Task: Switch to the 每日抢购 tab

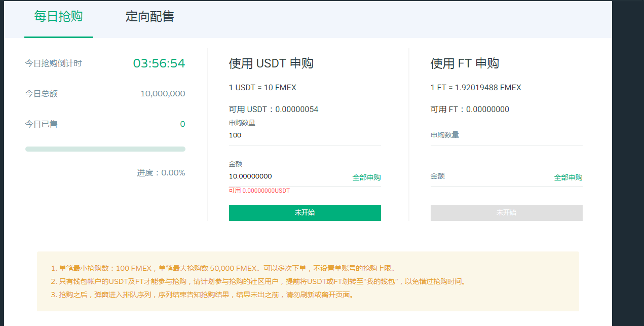Action: coord(58,17)
